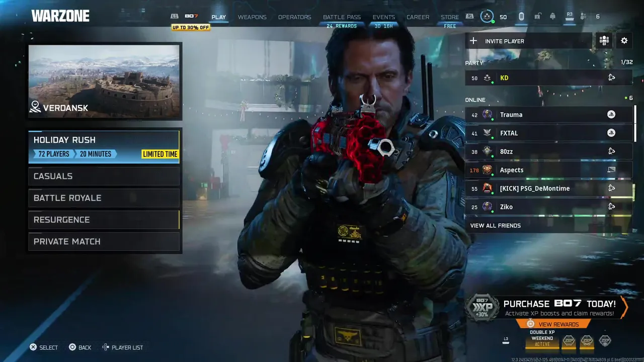Click the Invite Player button
Image resolution: width=644 pixels, height=362 pixels.
tap(529, 41)
